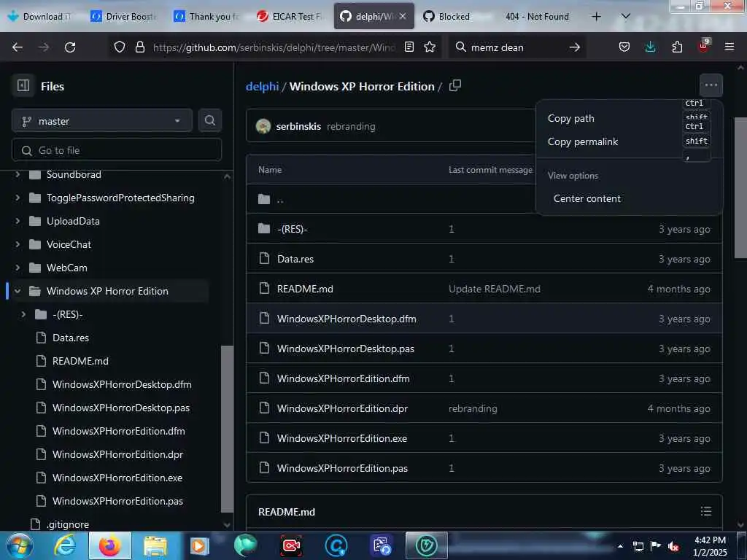Copy the path with the clipboard icon
Image resolution: width=747 pixels, height=560 pixels.
pos(455,86)
